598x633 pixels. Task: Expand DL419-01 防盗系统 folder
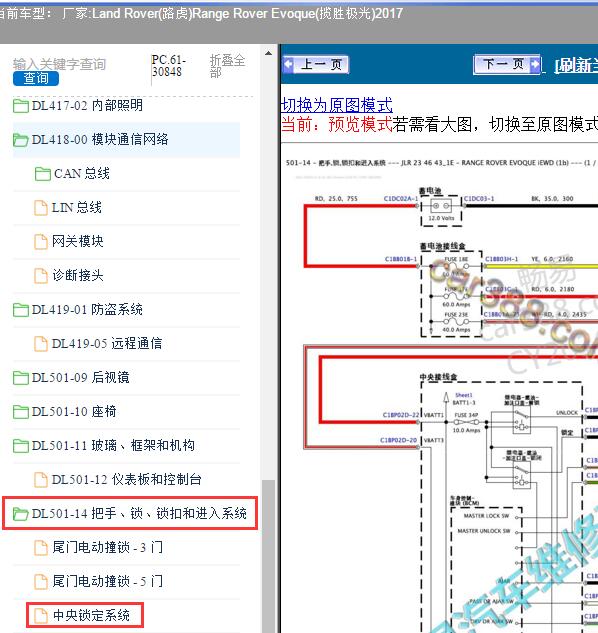tap(87, 310)
